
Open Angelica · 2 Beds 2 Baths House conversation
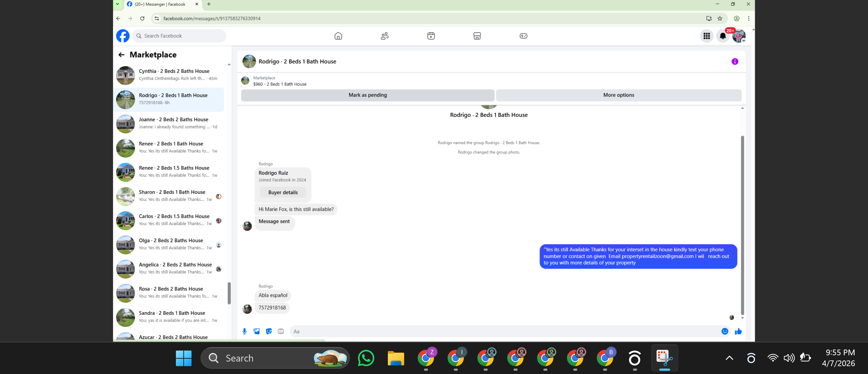click(x=169, y=269)
